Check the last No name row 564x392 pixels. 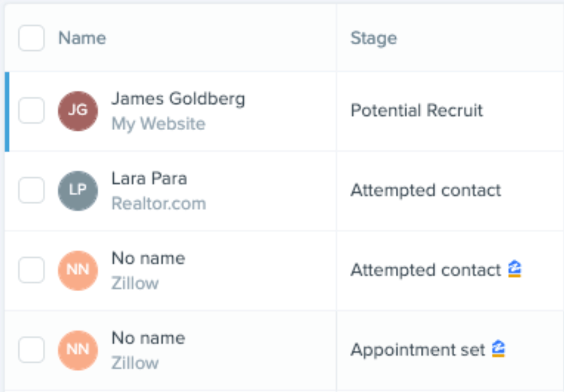pyautogui.click(x=31, y=349)
